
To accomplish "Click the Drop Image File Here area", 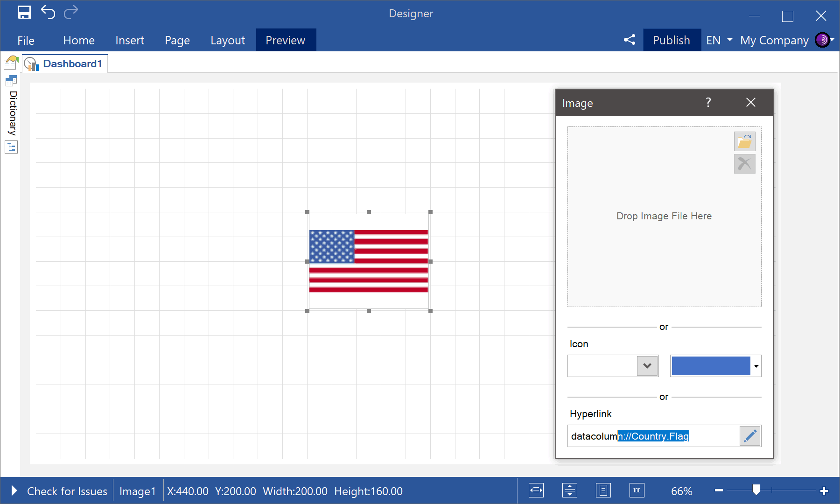I will tap(664, 217).
